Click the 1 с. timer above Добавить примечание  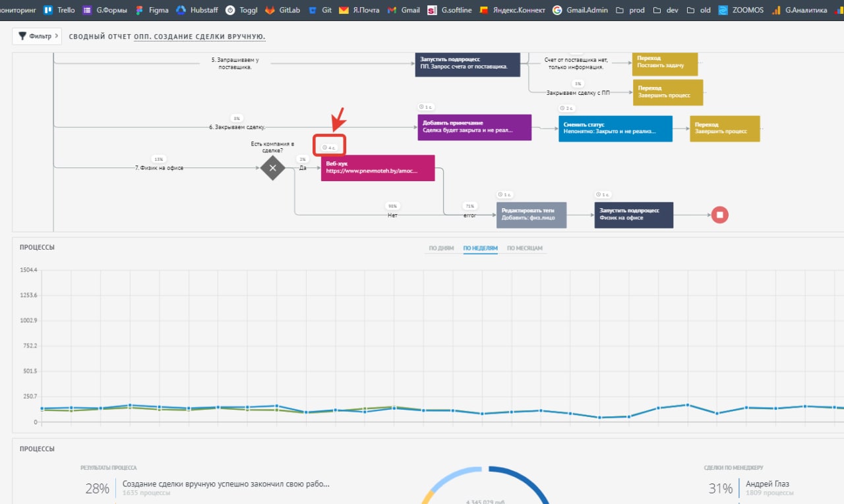(426, 107)
